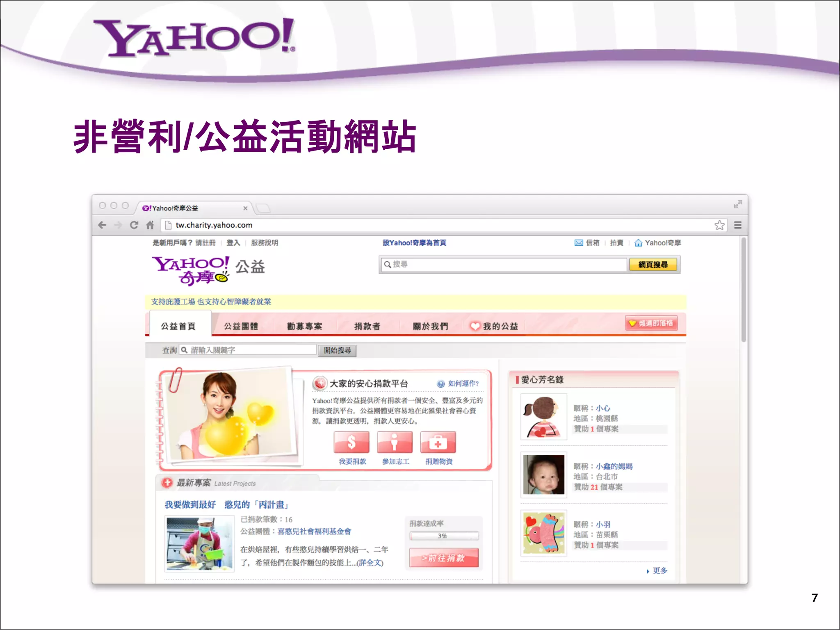Click the 更多 more link
Screen dimensions: 840x630
[660, 571]
